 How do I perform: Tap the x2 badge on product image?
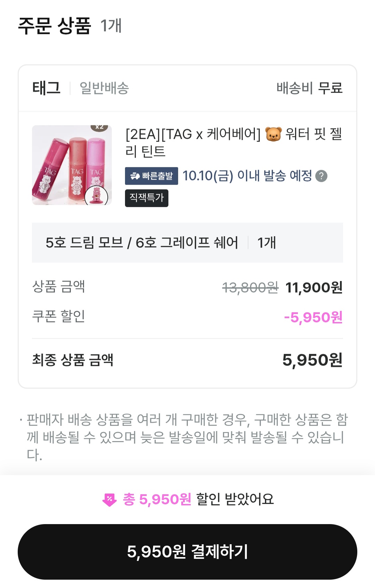point(100,127)
